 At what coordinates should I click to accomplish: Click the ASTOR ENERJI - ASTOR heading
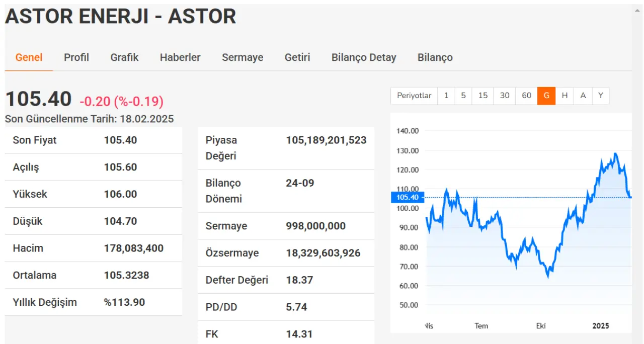[x=120, y=17]
